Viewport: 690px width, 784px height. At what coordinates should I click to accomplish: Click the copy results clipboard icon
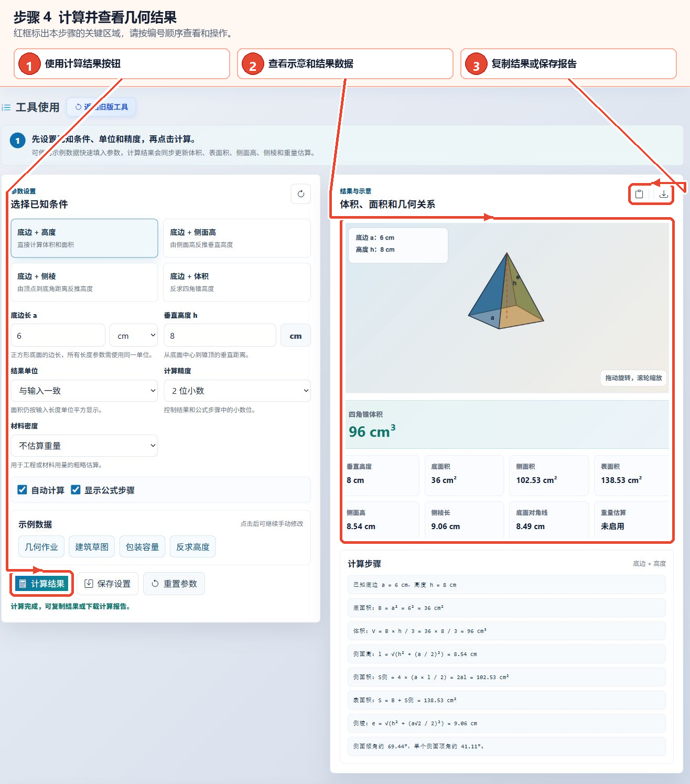639,194
